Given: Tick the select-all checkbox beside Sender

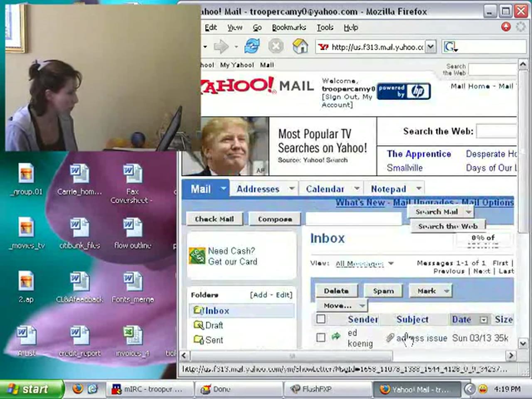Looking at the screenshot, I should point(321,319).
